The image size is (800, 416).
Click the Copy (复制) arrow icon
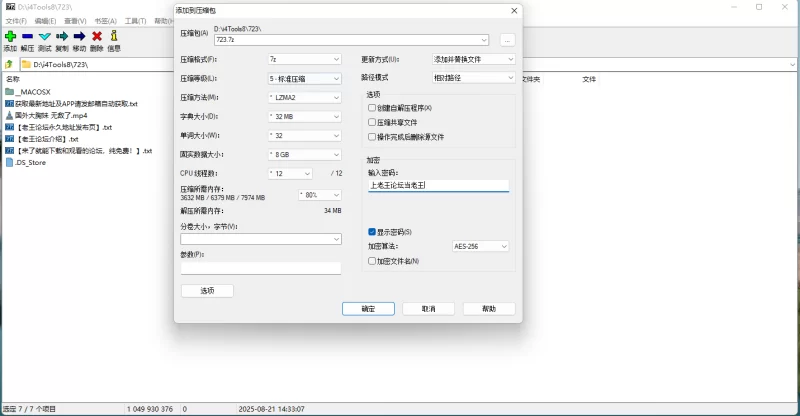coord(62,36)
